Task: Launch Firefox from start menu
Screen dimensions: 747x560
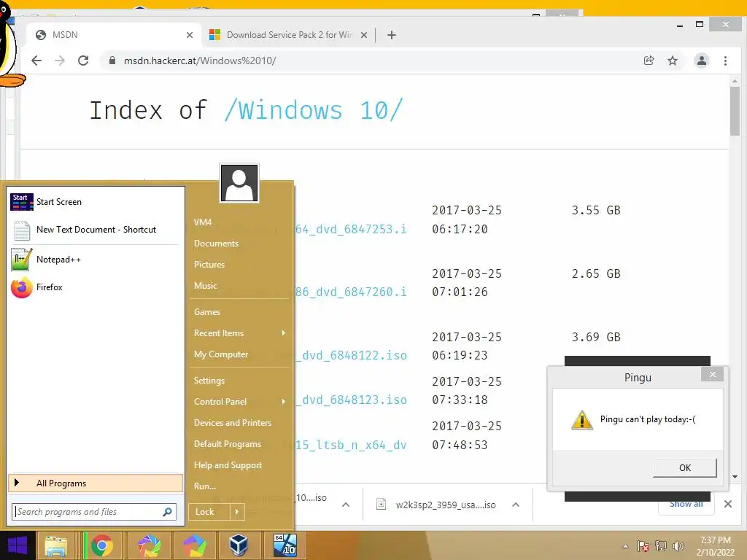Action: click(94, 287)
